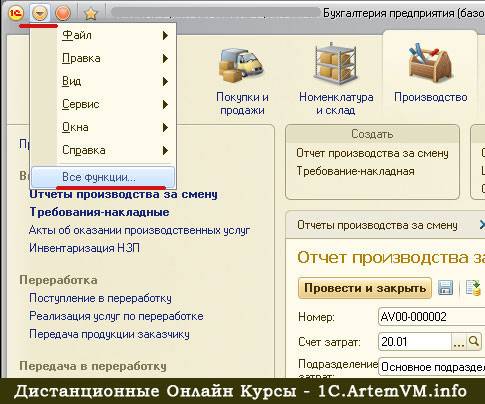Click the save diskette icon
Viewport: 485px width, 404px height.
(445, 287)
